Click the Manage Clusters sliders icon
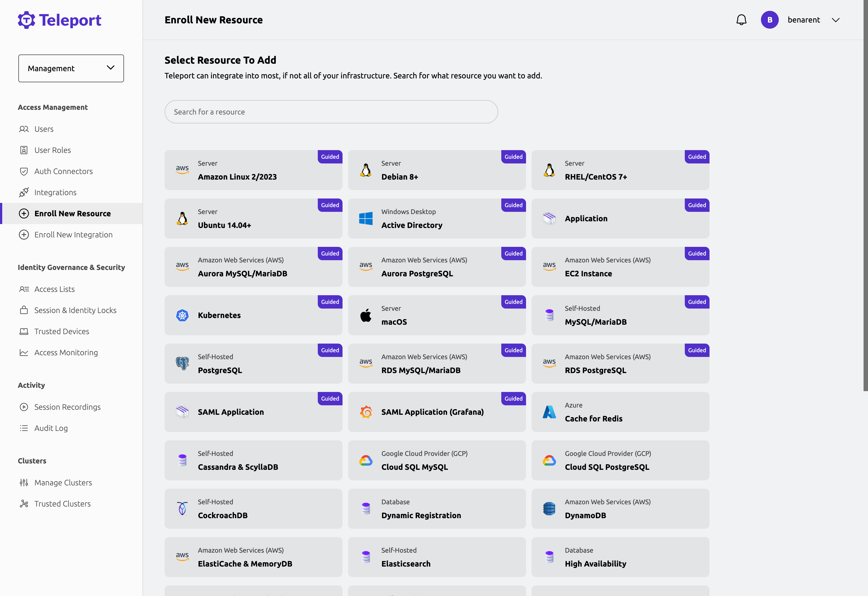868x596 pixels. (x=24, y=483)
